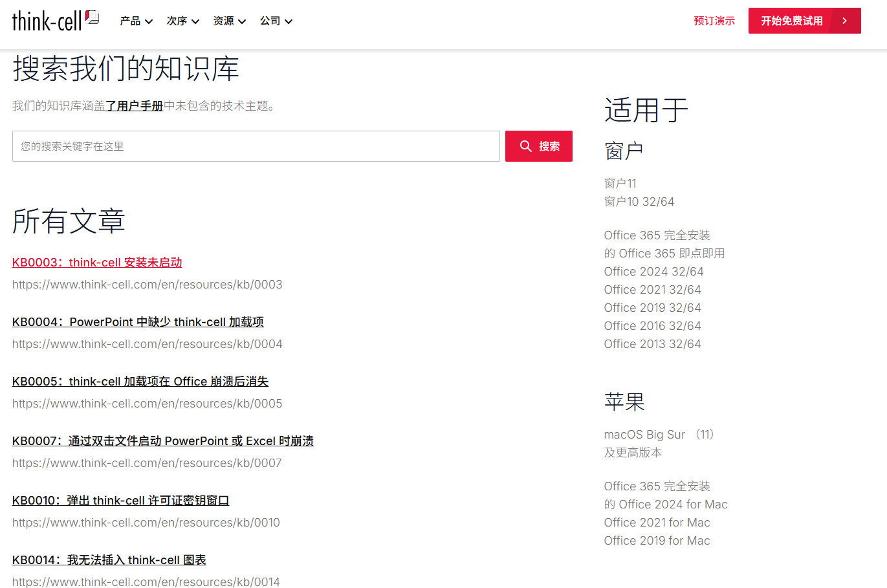Image resolution: width=887 pixels, height=588 pixels.
Task: Click the URL text ending kb/0004
Action: tap(148, 344)
